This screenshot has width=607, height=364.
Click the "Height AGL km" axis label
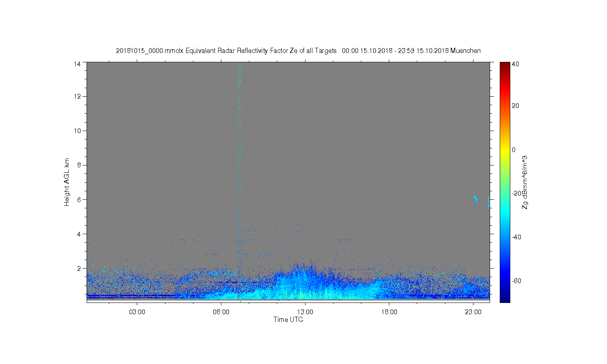point(67,182)
